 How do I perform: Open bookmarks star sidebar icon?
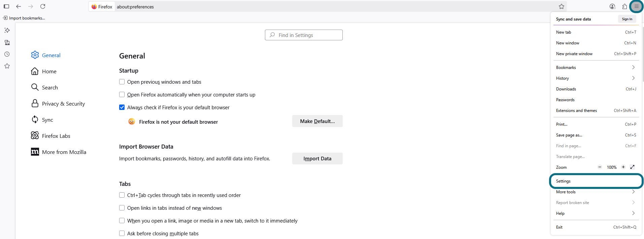tap(7, 66)
